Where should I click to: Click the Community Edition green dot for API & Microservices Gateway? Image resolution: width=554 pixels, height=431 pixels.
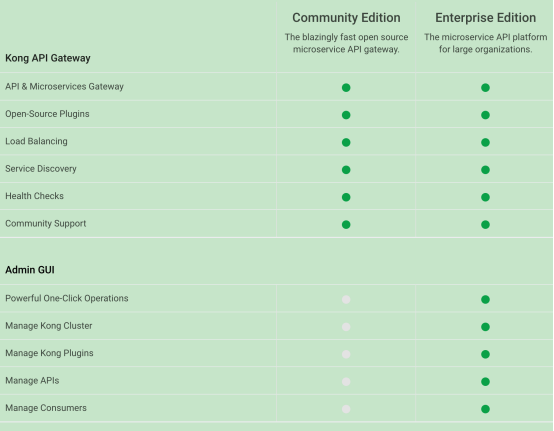coord(346,88)
